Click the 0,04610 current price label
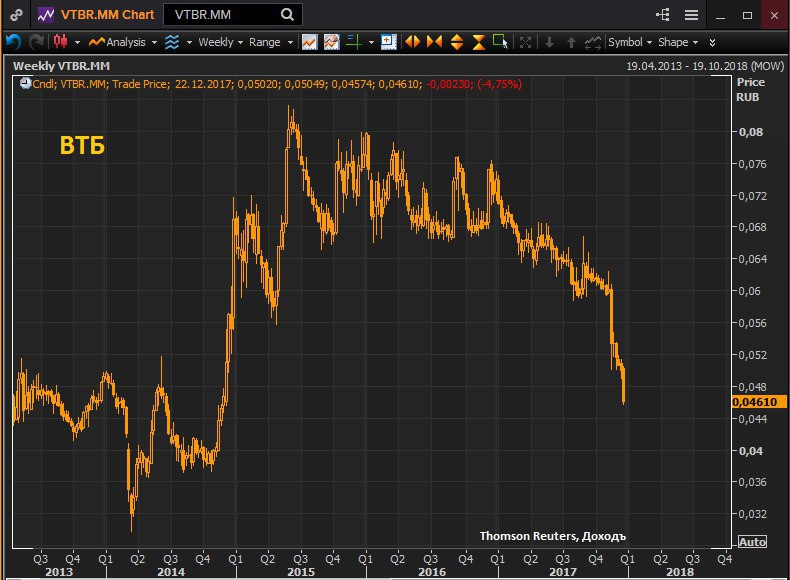This screenshot has width=790, height=580. [759, 402]
